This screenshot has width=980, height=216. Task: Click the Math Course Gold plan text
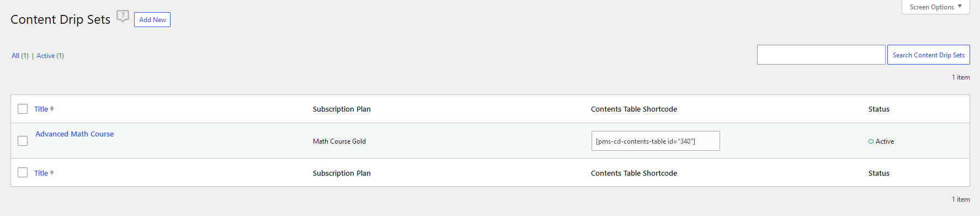(x=339, y=141)
